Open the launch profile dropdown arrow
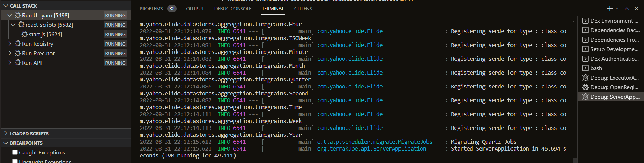 (617, 9)
